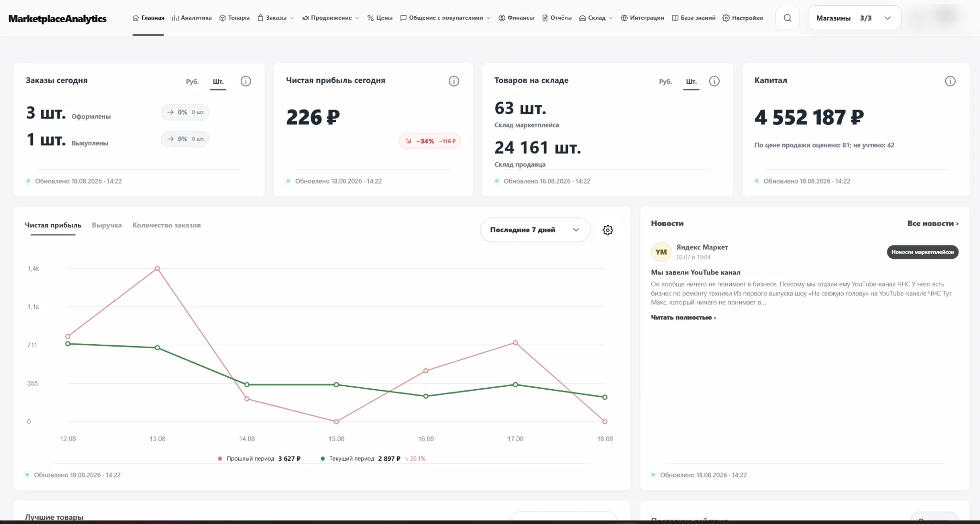Click the 226 ₽ net profit value
The height and width of the screenshot is (524, 980).
pyautogui.click(x=313, y=117)
